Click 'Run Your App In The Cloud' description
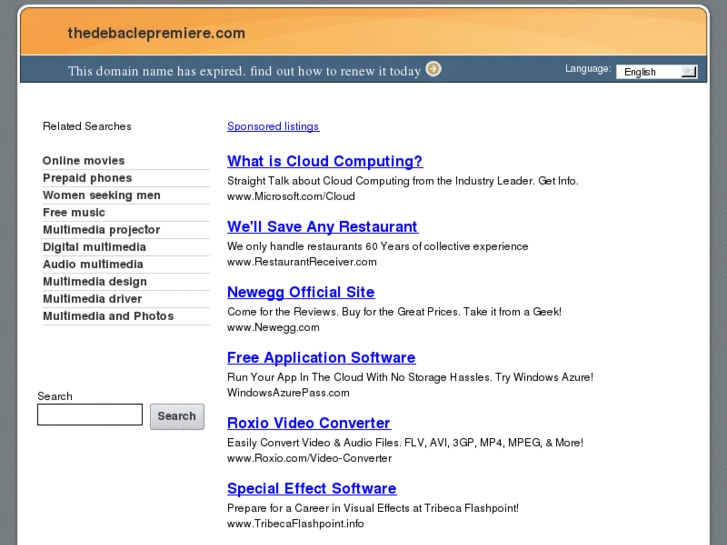Viewport: 727px width, 545px height. pos(410,377)
